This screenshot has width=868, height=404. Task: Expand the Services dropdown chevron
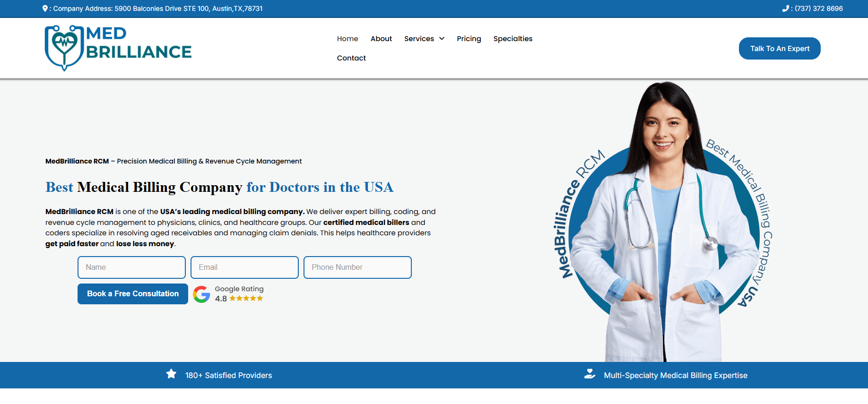(x=442, y=39)
